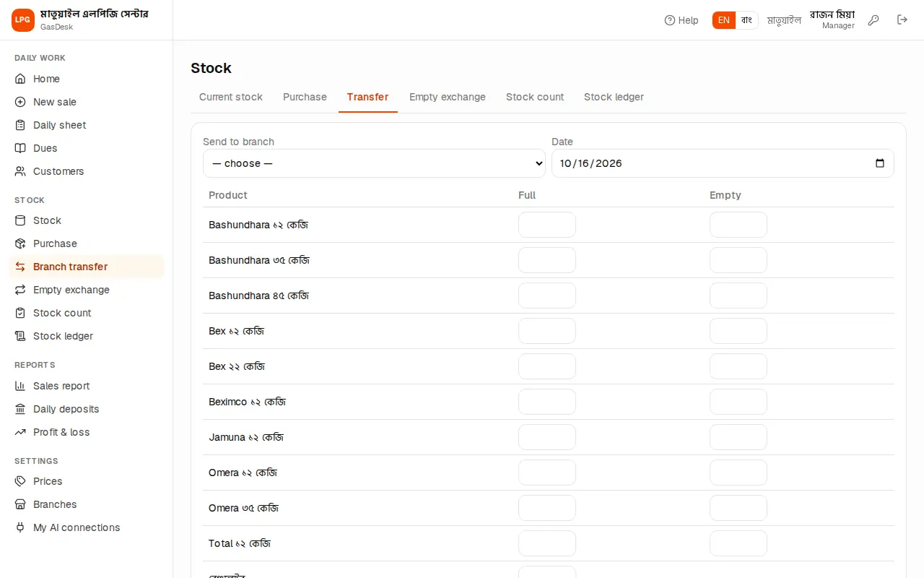
Task: Open the Send to branch dropdown
Action: click(374, 163)
